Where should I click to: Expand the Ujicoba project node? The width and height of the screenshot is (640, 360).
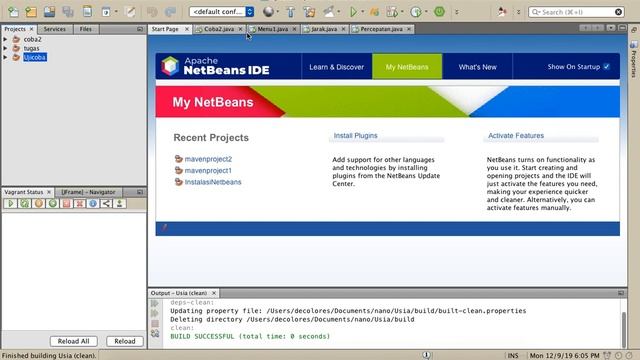(5, 57)
